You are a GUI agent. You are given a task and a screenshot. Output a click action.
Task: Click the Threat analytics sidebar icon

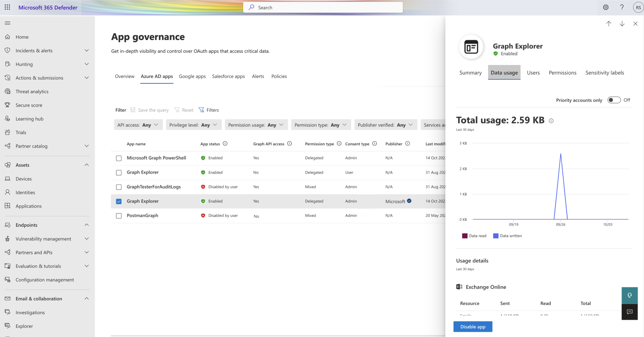pyautogui.click(x=8, y=91)
